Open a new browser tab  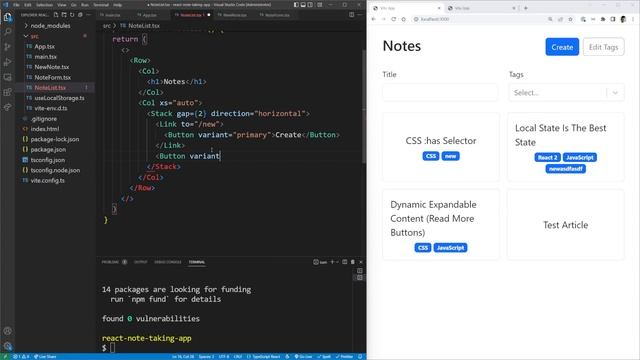[x=526, y=8]
